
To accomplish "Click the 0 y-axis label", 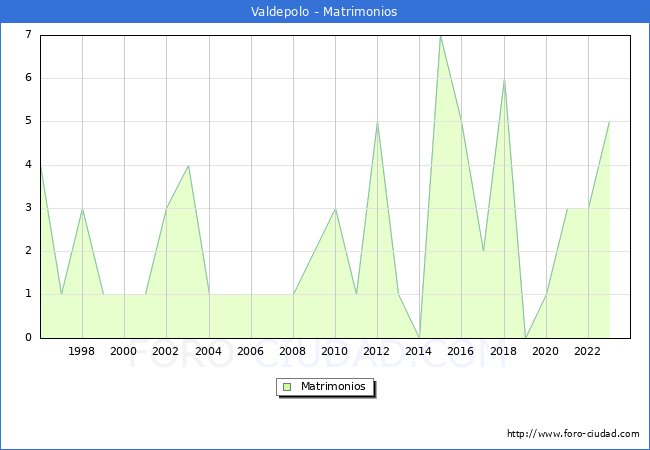I will click(x=28, y=338).
